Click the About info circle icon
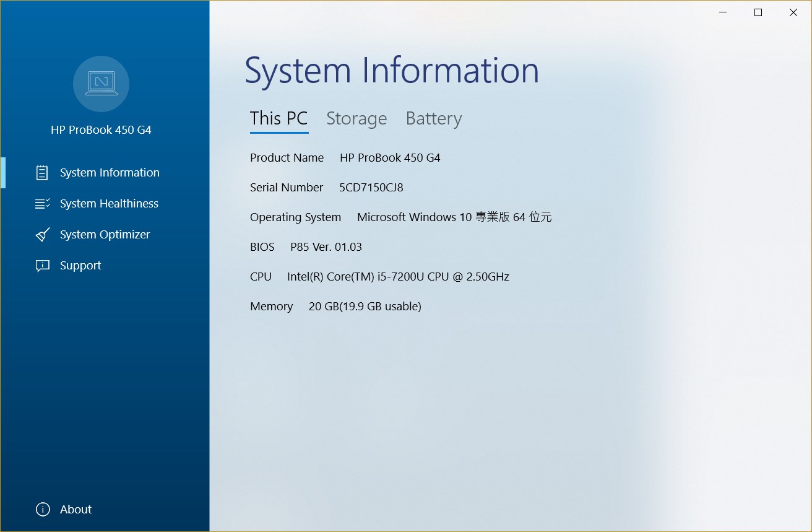 tap(43, 510)
